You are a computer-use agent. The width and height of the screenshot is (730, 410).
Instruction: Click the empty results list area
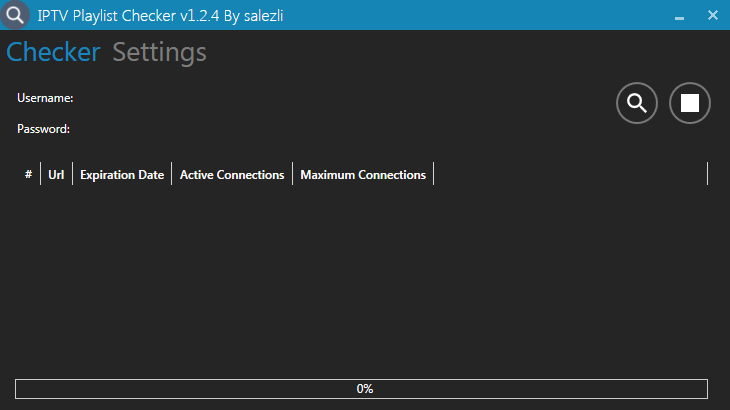pos(360,280)
